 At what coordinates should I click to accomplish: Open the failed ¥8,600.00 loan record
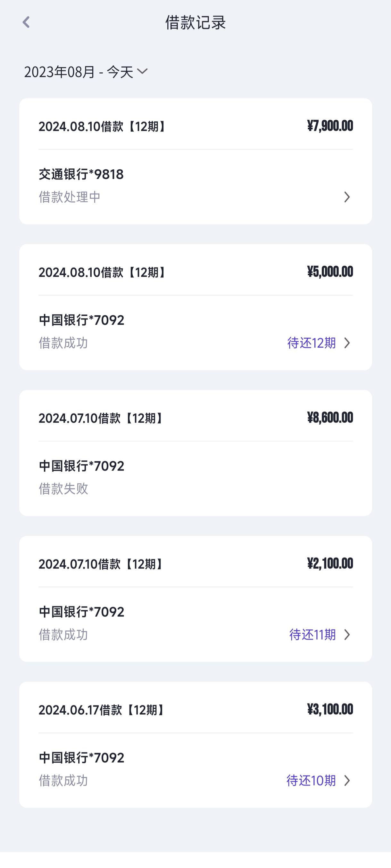coord(196,453)
